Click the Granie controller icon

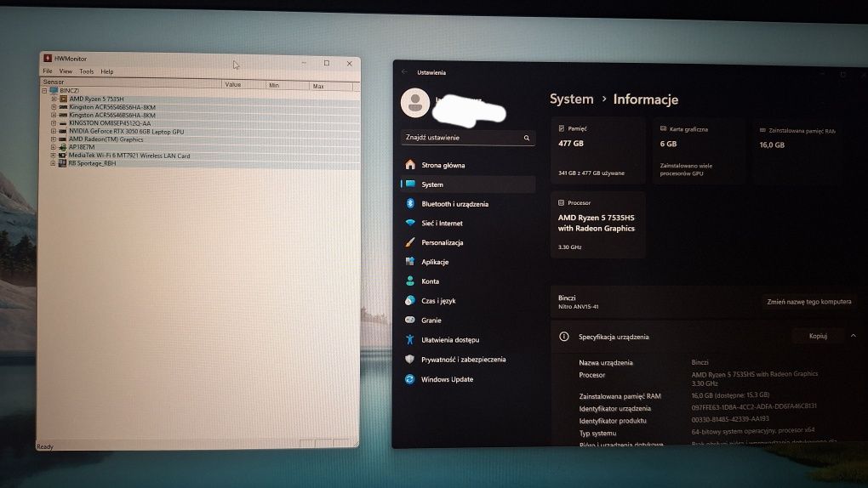pos(410,320)
